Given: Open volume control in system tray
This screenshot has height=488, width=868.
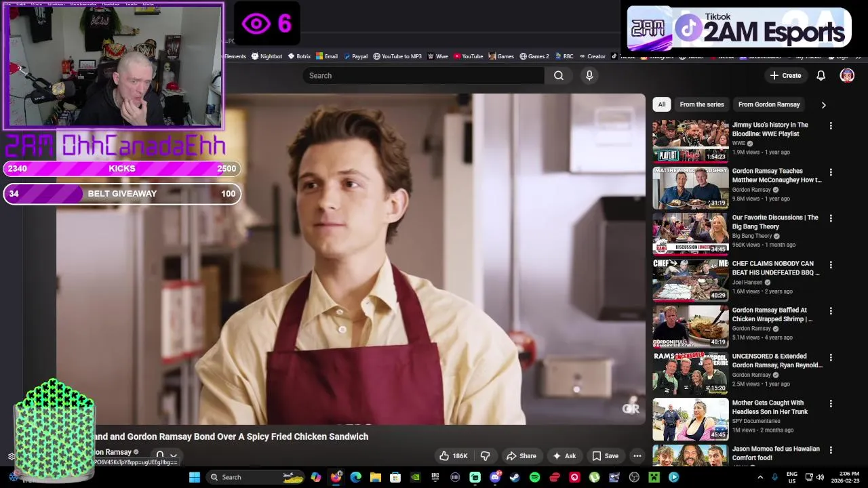Looking at the screenshot, I should click(821, 477).
